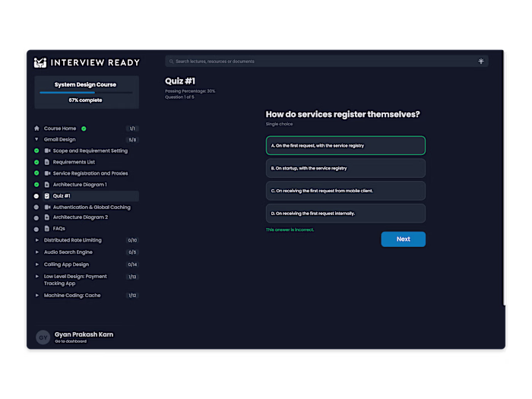Click the 1/12 count beside Machine Coding: Cache
The width and height of the screenshot is (532, 399).
point(132,296)
